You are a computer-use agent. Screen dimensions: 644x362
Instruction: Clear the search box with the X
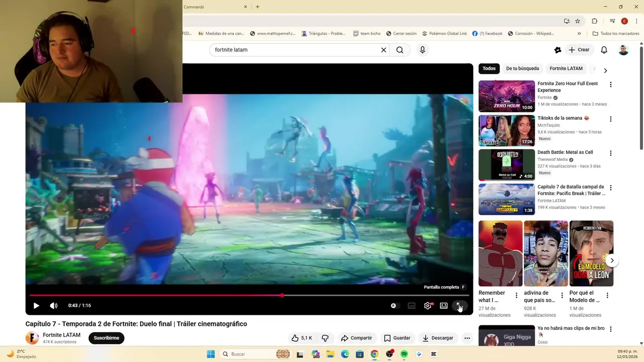[x=383, y=50]
